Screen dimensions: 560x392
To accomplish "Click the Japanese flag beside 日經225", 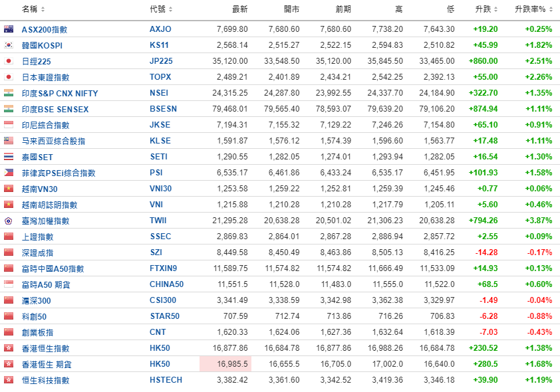I will pos(9,61).
